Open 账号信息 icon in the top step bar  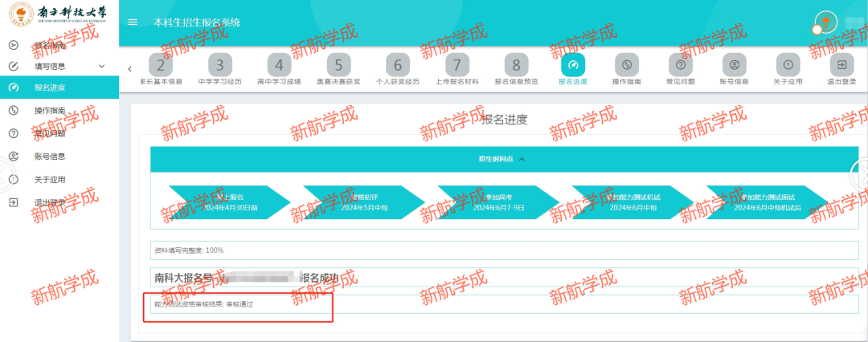734,66
